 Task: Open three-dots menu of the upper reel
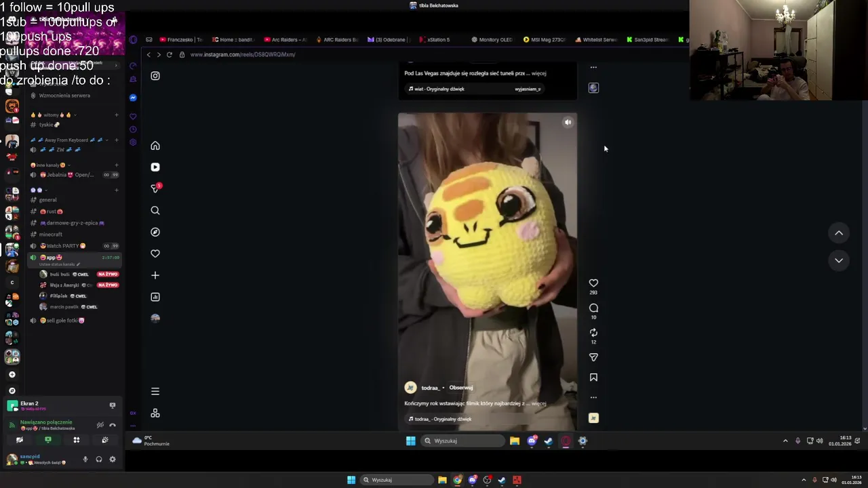point(593,67)
